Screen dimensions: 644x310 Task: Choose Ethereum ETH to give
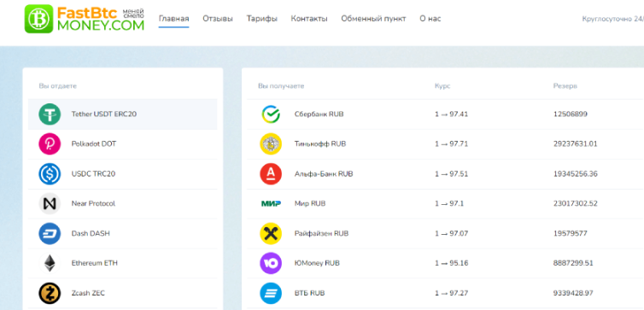click(x=95, y=263)
